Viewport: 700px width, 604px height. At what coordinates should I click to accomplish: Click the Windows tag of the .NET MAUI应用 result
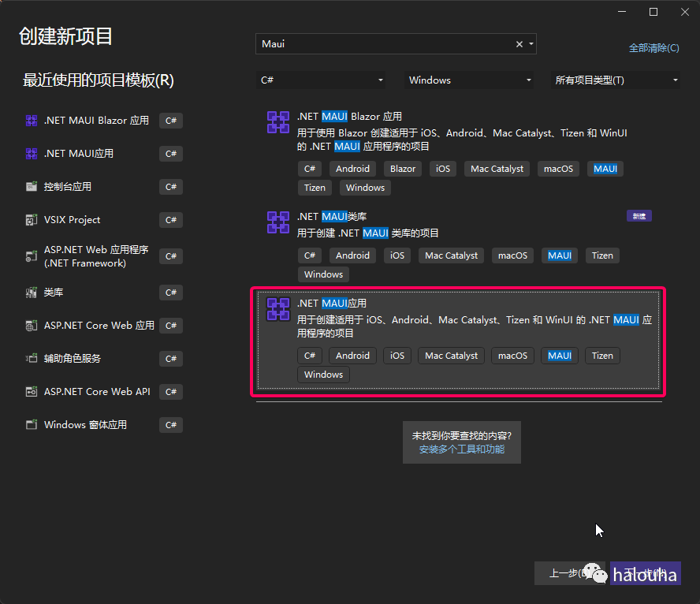324,375
